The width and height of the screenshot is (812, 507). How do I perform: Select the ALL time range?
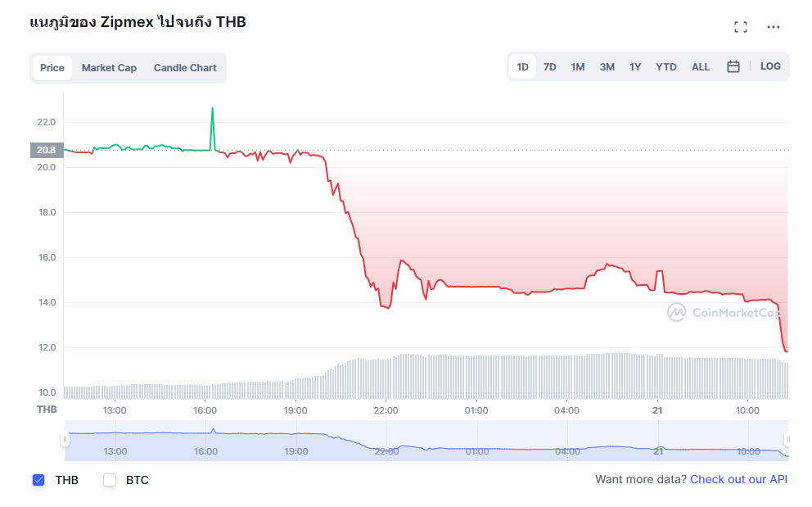pyautogui.click(x=701, y=67)
